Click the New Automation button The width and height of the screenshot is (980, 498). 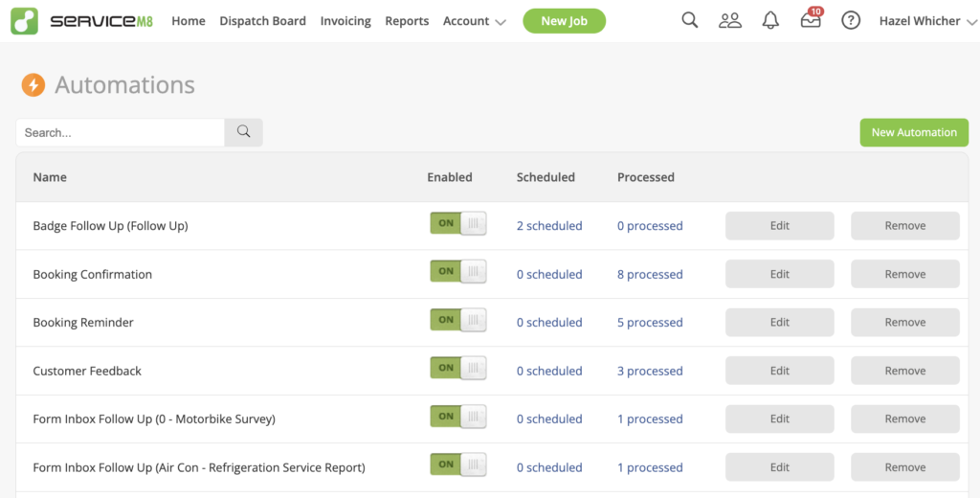pyautogui.click(x=914, y=132)
